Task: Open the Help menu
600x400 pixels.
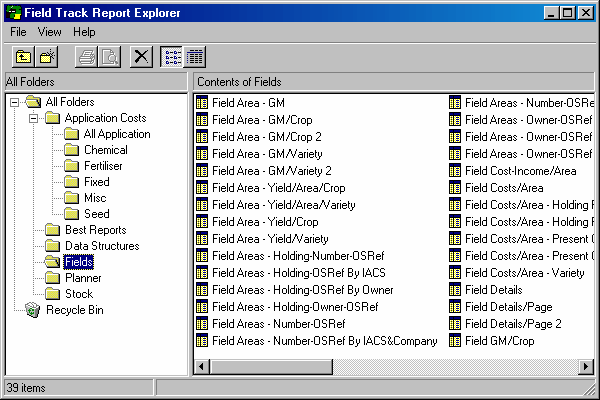Action: (84, 32)
